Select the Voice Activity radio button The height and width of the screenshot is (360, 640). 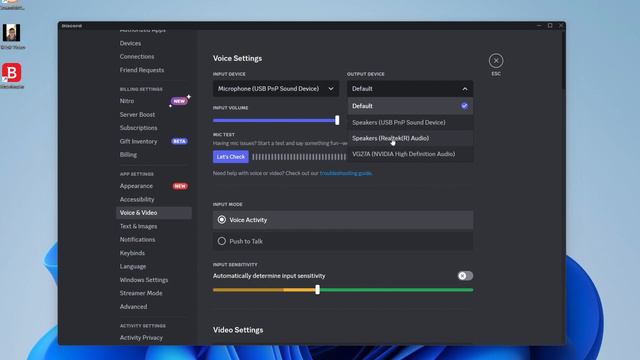click(x=222, y=220)
